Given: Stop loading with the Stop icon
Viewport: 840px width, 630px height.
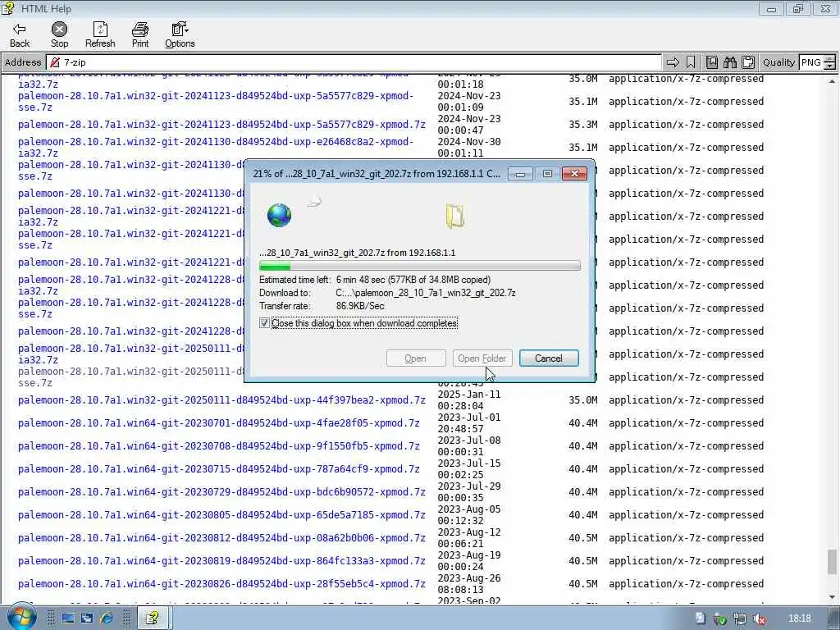Looking at the screenshot, I should [x=59, y=34].
